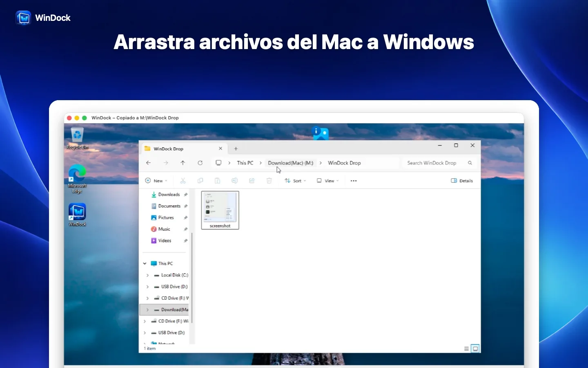The width and height of the screenshot is (588, 368).
Task: Open the Sort dropdown
Action: coord(295,181)
